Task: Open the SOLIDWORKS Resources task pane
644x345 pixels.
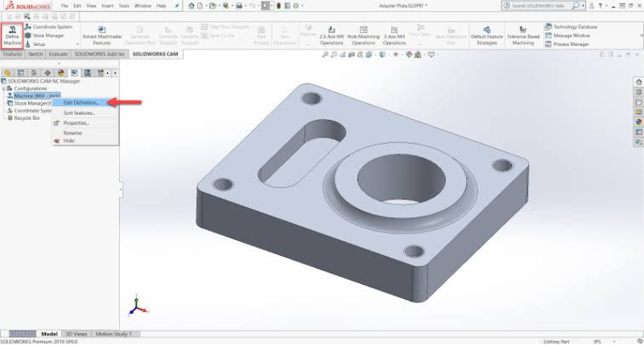Action: 638,82
